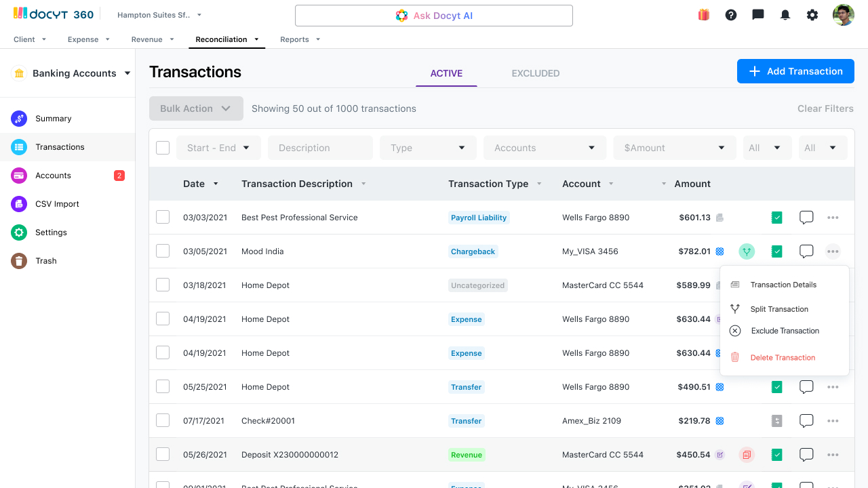Select the Deposit X230000000012 row checkbox
The width and height of the screenshot is (868, 488).
click(x=163, y=454)
